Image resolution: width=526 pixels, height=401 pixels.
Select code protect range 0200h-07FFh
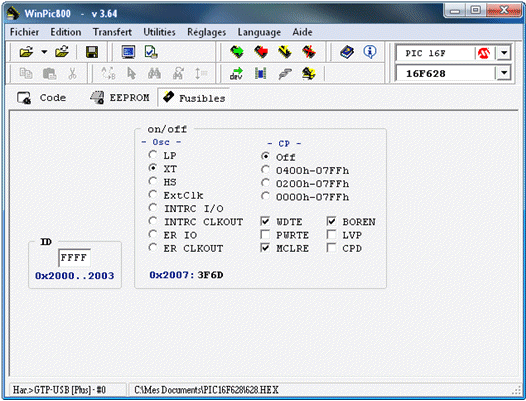(265, 183)
